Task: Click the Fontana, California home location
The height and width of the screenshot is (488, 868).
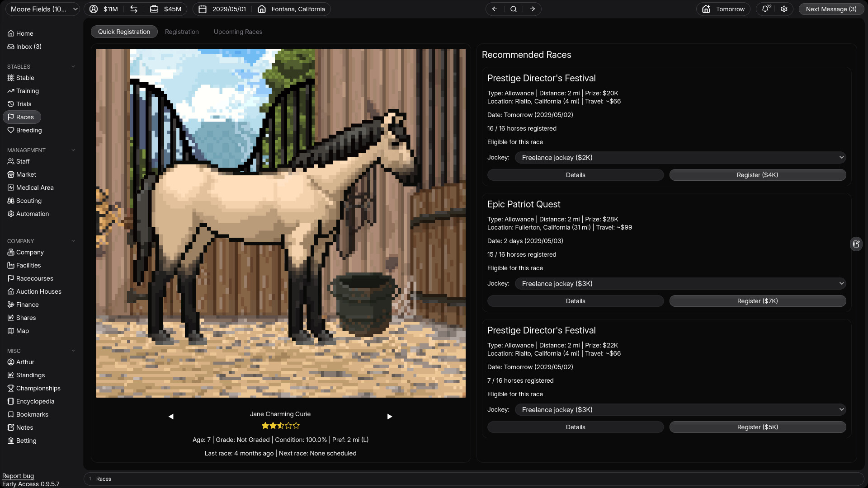Action: pyautogui.click(x=292, y=9)
